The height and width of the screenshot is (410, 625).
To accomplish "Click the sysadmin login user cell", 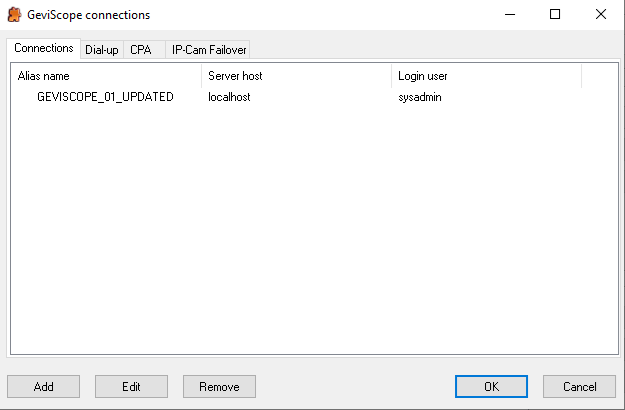I will (420, 97).
